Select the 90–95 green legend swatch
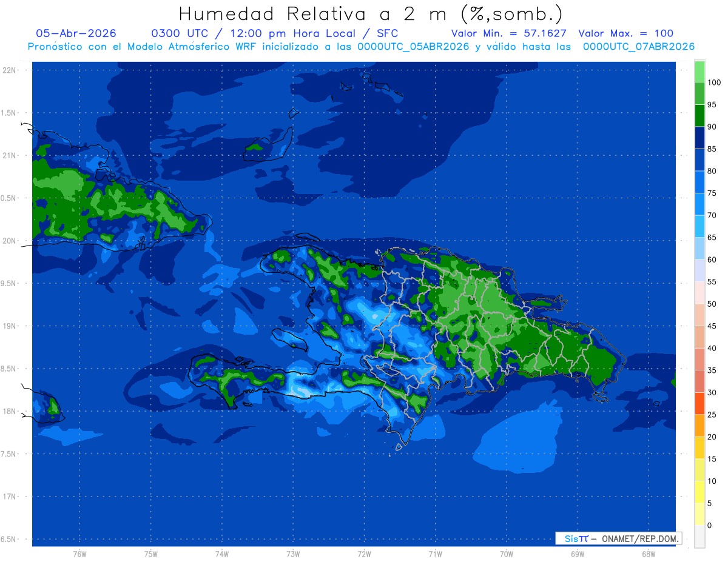 [699, 115]
